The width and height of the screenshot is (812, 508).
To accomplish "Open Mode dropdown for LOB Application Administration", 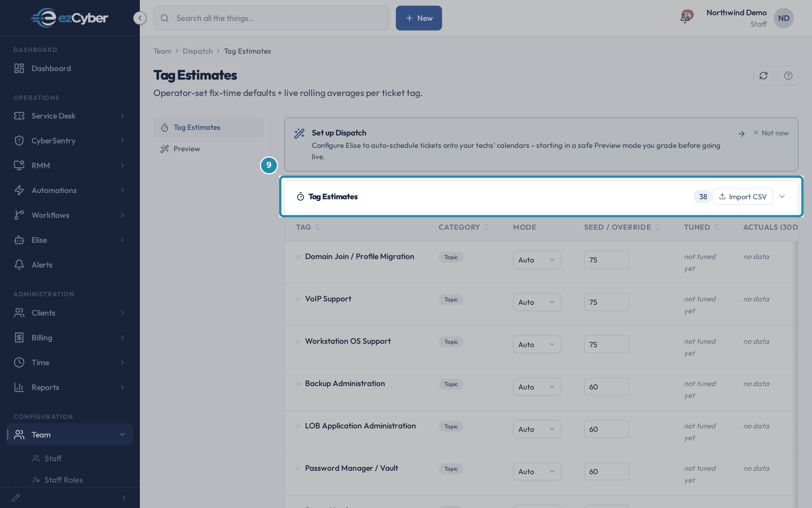I will coord(537,429).
